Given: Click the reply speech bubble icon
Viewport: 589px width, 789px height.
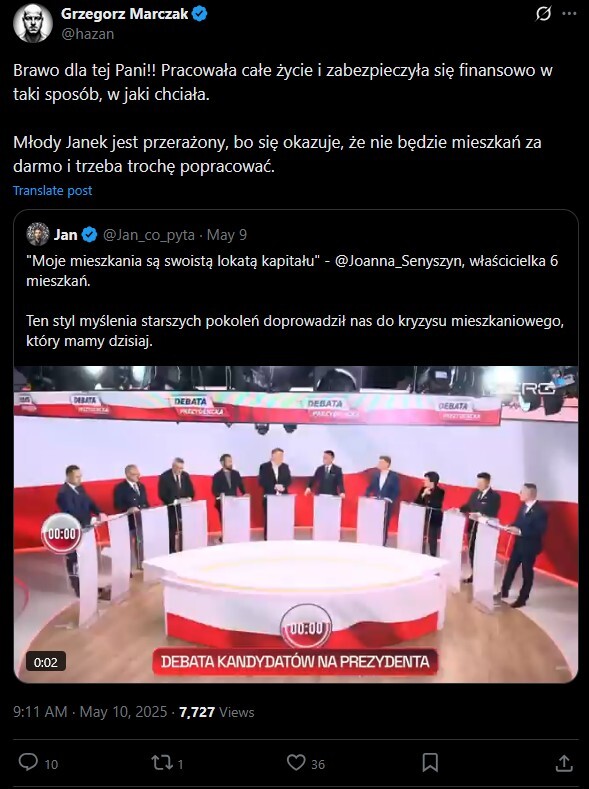Looking at the screenshot, I should point(28,762).
